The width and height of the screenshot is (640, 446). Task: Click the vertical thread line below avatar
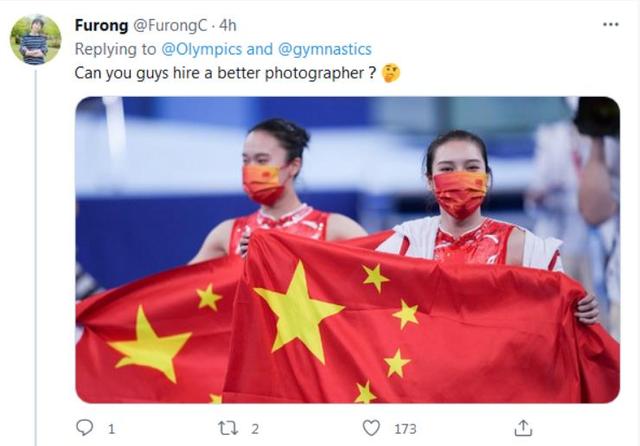(36, 258)
